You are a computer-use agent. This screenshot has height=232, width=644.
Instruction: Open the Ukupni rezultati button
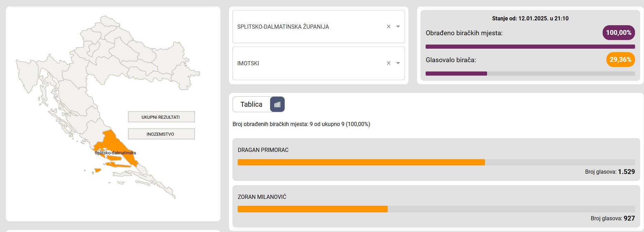tap(161, 117)
